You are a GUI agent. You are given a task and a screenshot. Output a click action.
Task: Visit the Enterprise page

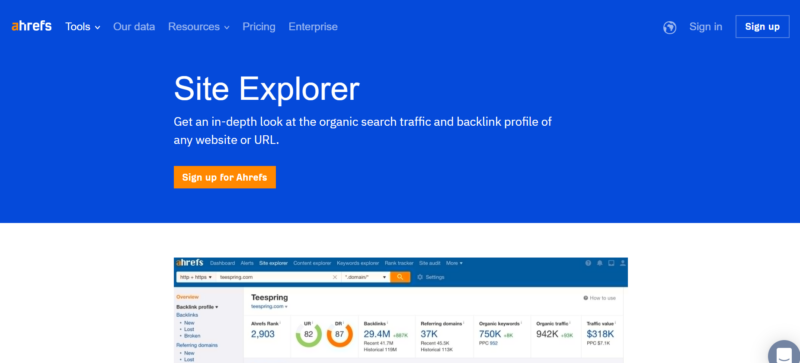(313, 27)
